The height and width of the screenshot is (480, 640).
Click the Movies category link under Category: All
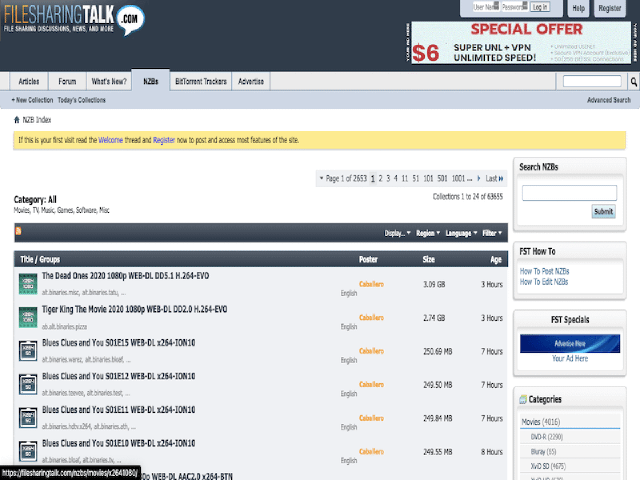[22, 210]
